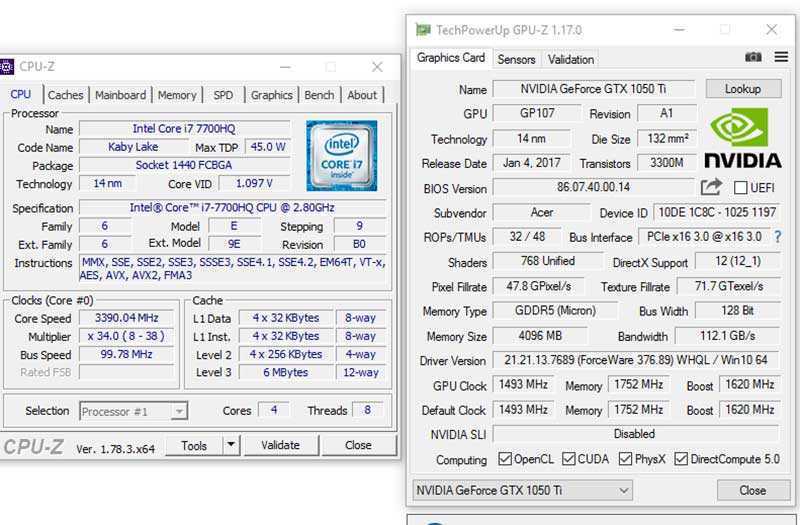
Task: Click the Subvendor value Acer
Action: tap(541, 212)
